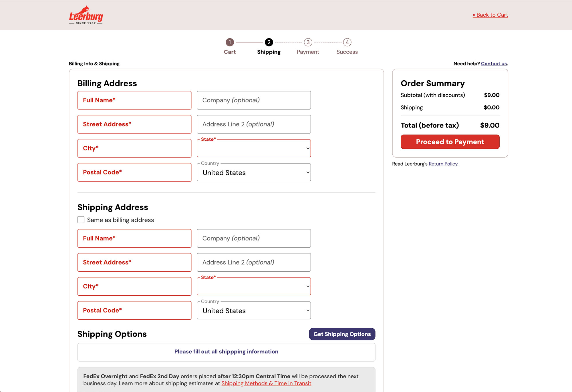Check Same as billing address
Screen dimensions: 572x392
click(81, 220)
